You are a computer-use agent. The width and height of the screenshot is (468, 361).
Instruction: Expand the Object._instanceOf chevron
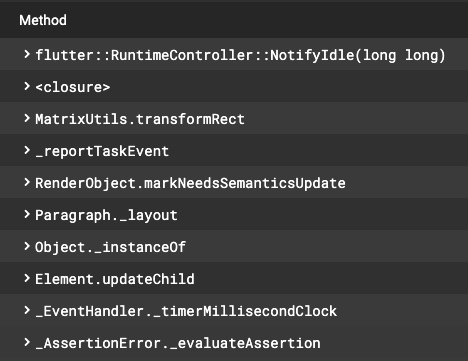click(x=27, y=246)
